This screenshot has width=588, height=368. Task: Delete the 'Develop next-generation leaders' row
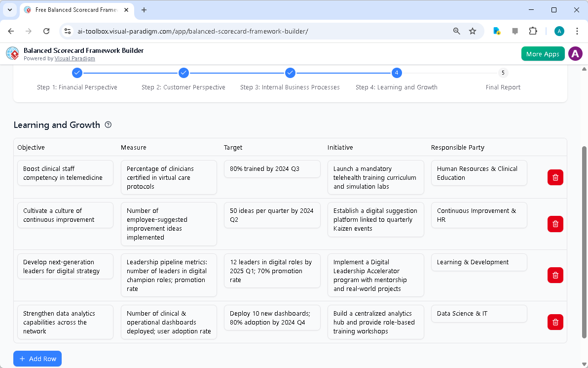pyautogui.click(x=555, y=275)
